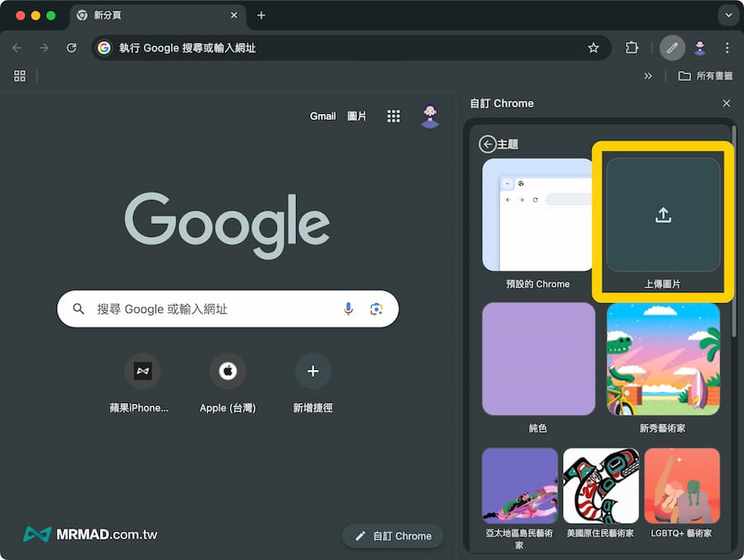This screenshot has height=560, width=744.
Task: Expand the tab search chevron
Action: (727, 16)
